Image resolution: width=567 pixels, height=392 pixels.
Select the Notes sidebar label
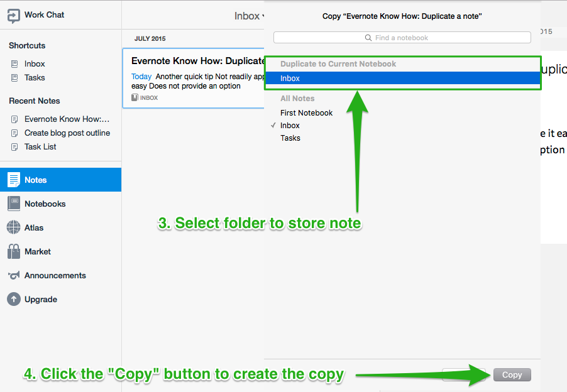(x=35, y=180)
